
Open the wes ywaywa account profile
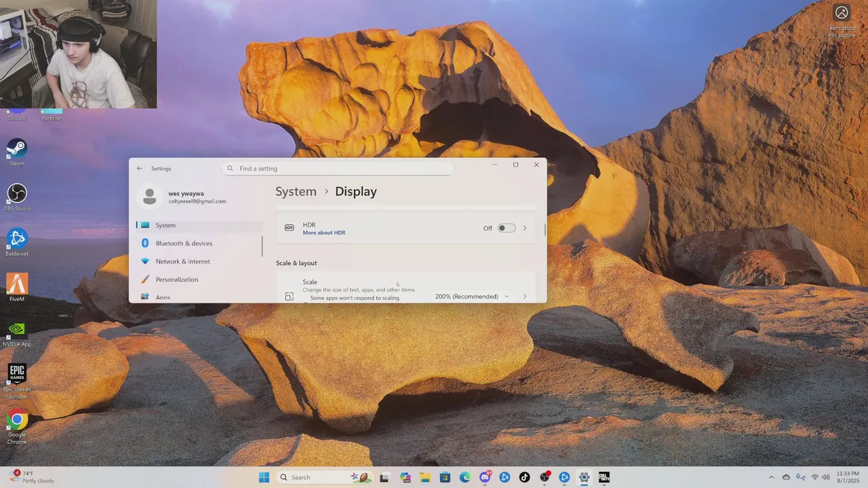[x=183, y=197]
